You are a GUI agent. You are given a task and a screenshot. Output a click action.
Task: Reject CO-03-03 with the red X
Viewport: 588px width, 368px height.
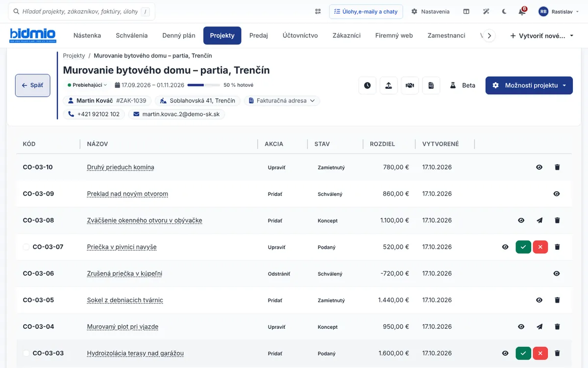click(x=540, y=353)
